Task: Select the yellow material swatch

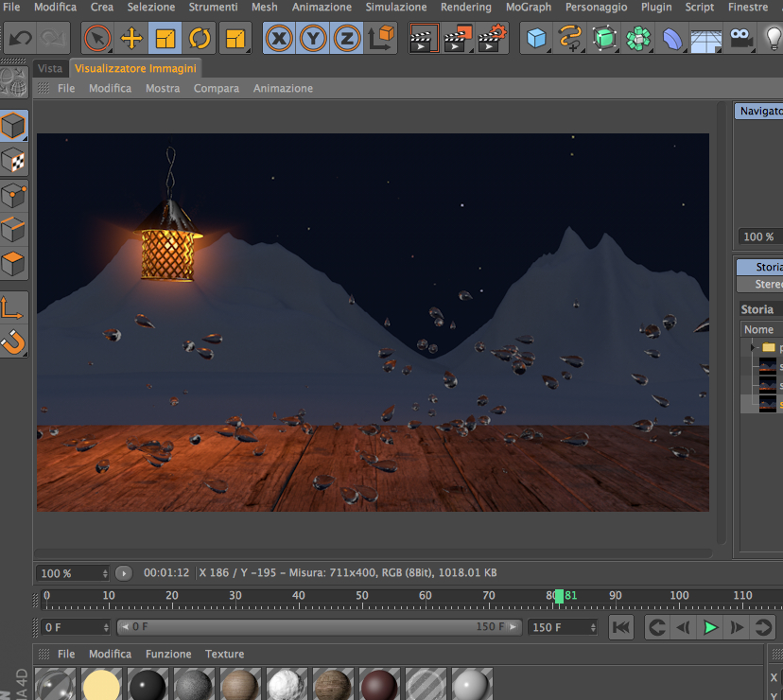Action: pyautogui.click(x=102, y=684)
